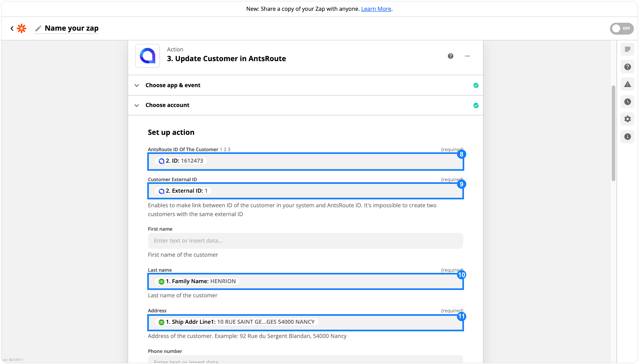Click the Name your zap title

pyautogui.click(x=72, y=28)
